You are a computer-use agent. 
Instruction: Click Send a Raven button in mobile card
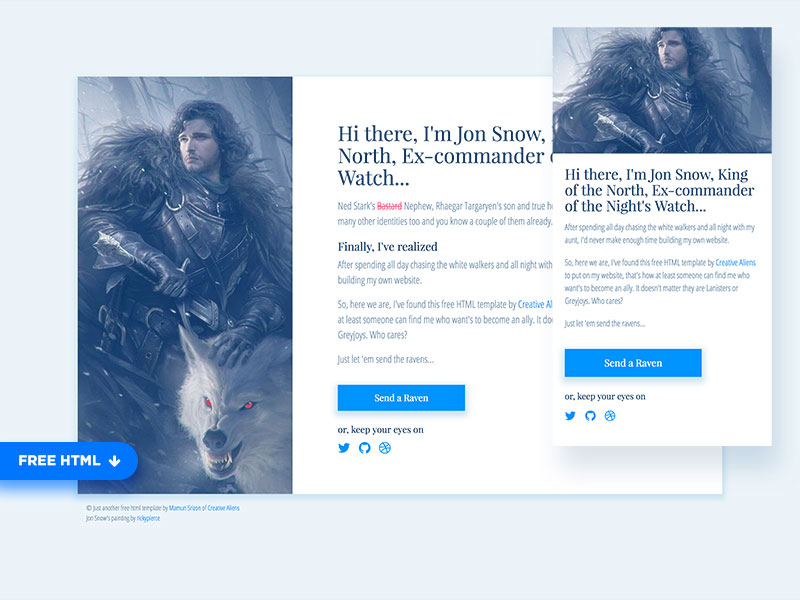click(633, 363)
